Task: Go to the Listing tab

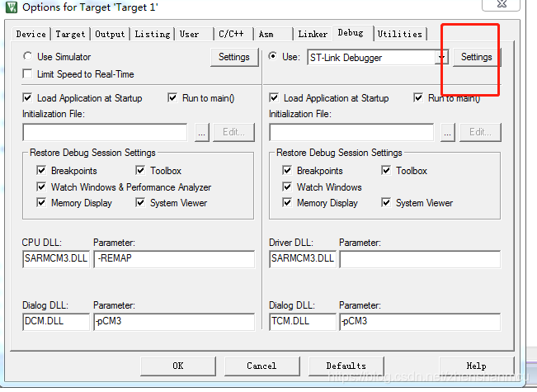Action: 153,34
